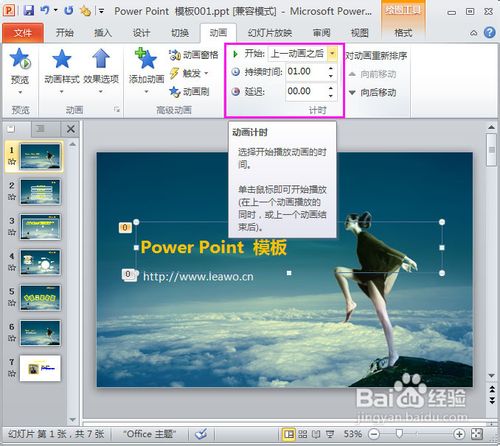The width and height of the screenshot is (500, 446).
Task: Click the Redo arrow icon
Action: (69, 11)
